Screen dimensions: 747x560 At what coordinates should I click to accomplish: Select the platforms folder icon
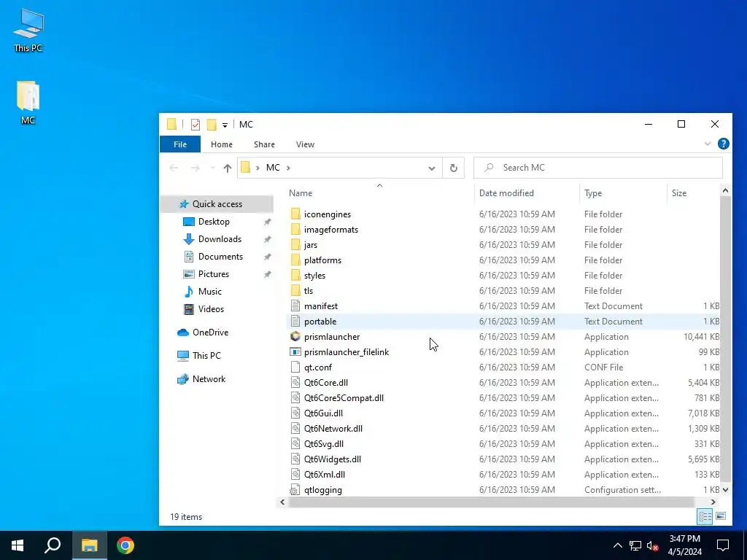point(295,260)
